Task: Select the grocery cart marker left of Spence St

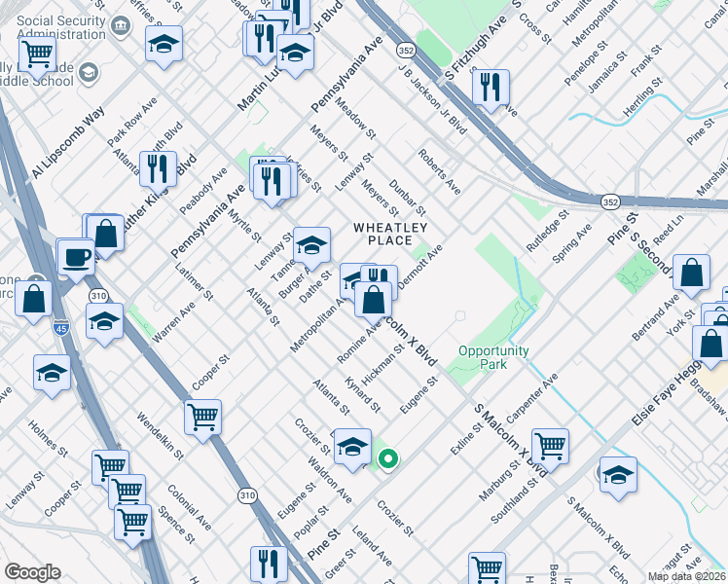Action: pos(132,524)
